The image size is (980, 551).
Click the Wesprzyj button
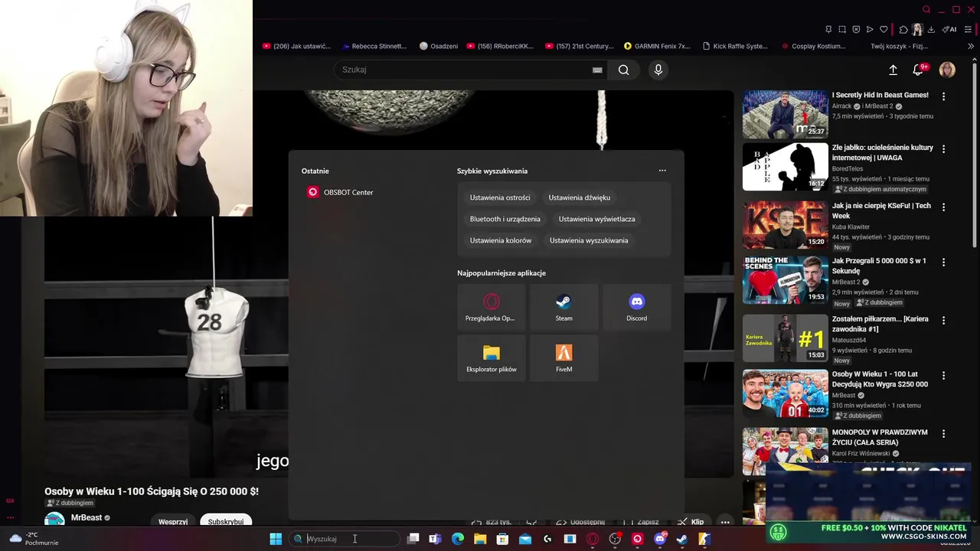173,521
